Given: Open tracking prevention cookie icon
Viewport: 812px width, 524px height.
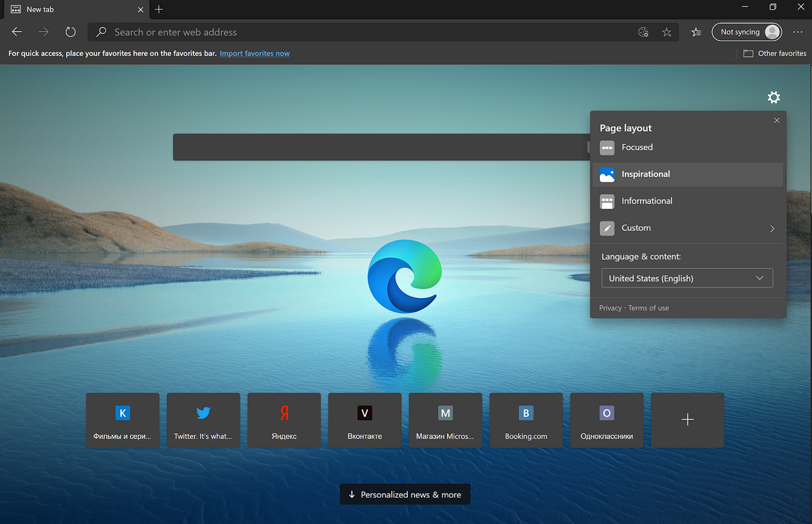Looking at the screenshot, I should [644, 32].
